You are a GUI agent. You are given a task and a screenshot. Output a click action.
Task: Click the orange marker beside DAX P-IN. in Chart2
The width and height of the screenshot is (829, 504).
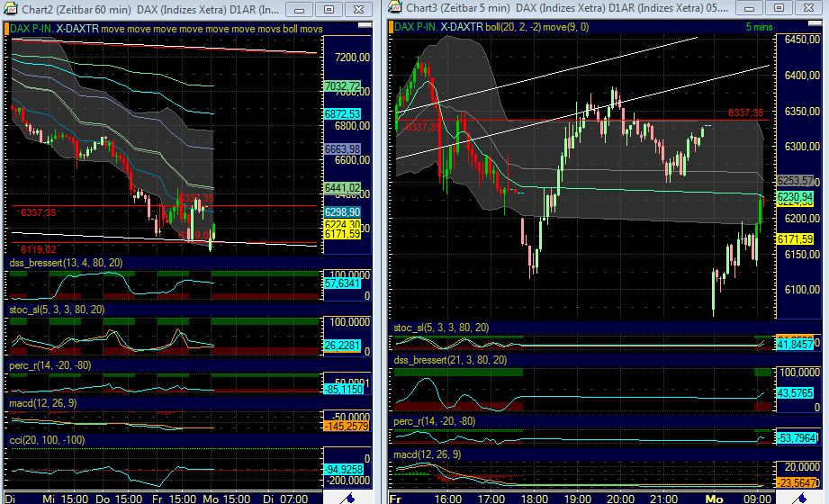coord(6,29)
